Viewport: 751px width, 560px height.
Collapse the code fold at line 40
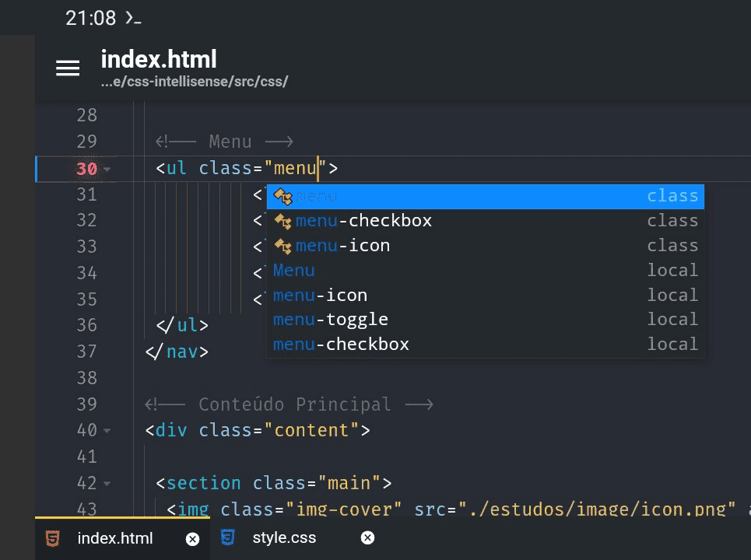click(x=107, y=431)
